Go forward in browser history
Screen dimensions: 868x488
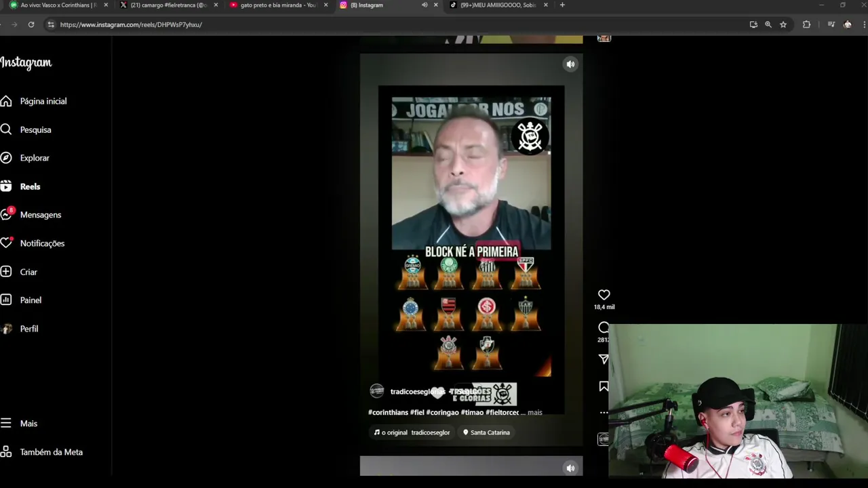tap(14, 24)
